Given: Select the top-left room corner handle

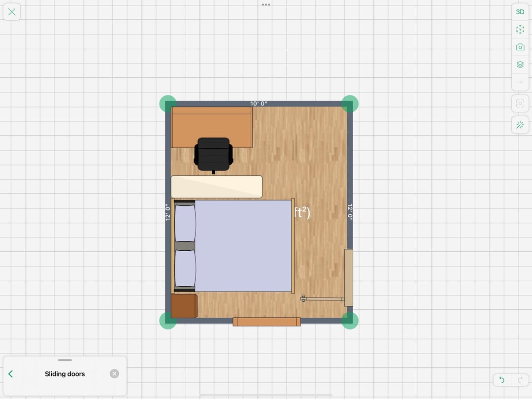Looking at the screenshot, I should (x=168, y=104).
